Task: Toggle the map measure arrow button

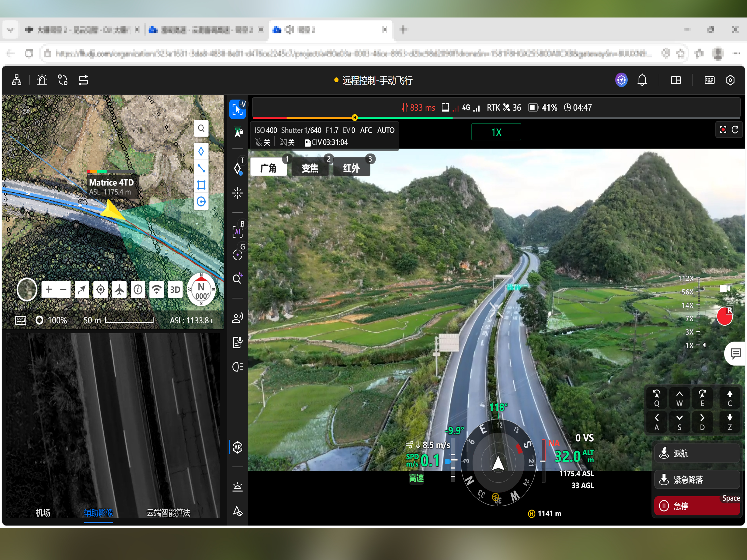Action: click(82, 289)
